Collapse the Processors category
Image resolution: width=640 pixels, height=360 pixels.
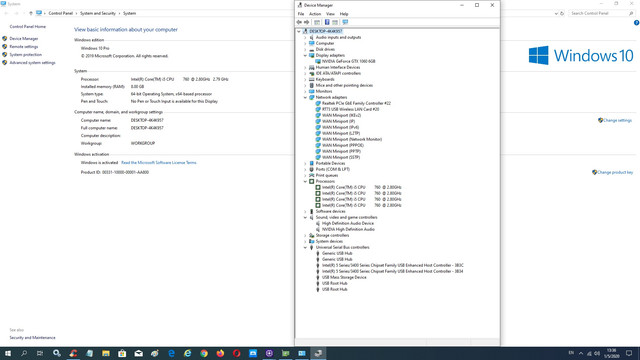(305, 181)
